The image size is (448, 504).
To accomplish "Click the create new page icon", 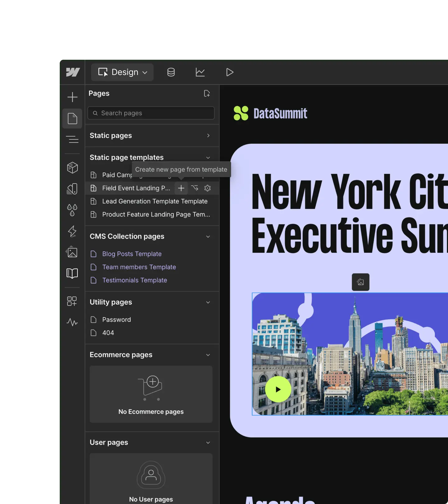I will pyautogui.click(x=207, y=93).
